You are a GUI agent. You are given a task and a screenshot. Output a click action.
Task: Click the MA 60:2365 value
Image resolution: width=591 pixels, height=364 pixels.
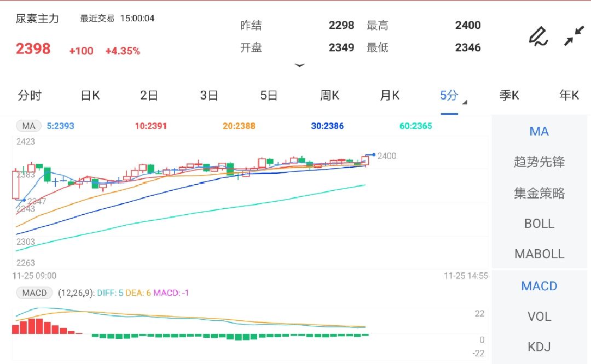[416, 126]
